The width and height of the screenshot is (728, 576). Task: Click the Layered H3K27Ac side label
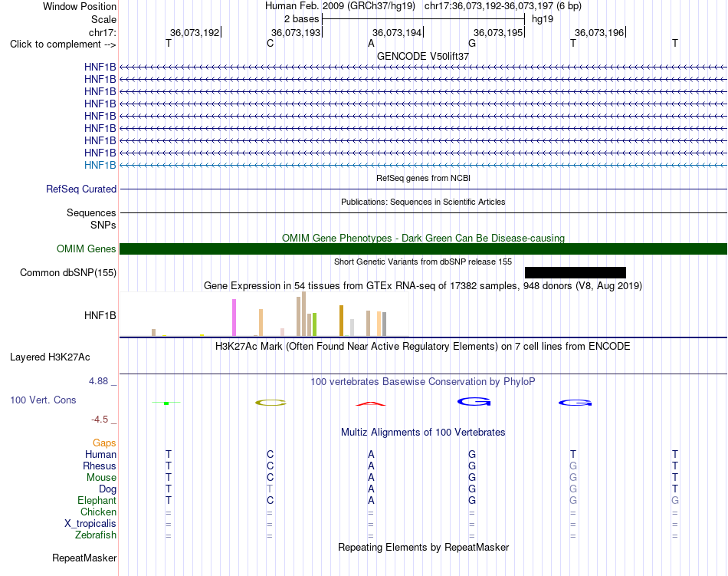[x=50, y=357]
